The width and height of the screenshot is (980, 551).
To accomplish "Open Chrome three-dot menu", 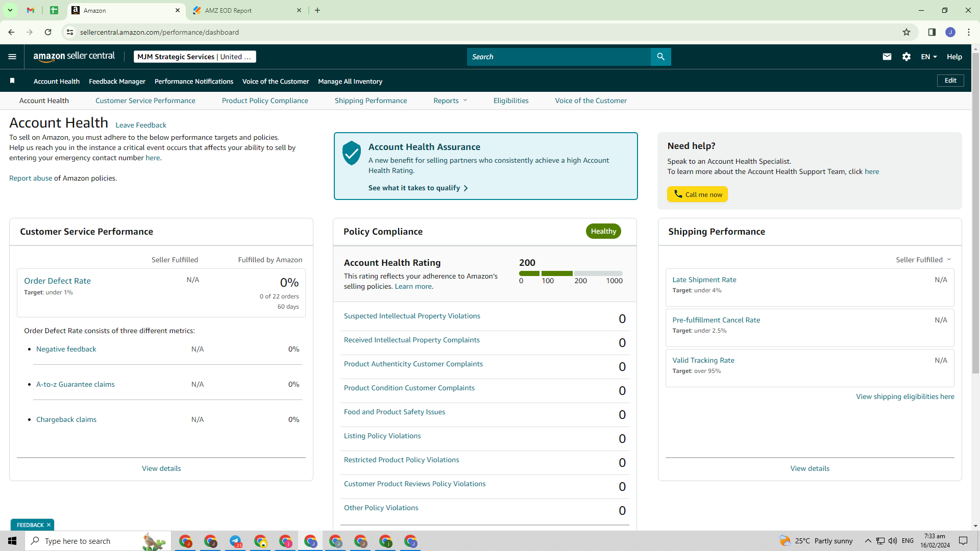I will tap(969, 32).
